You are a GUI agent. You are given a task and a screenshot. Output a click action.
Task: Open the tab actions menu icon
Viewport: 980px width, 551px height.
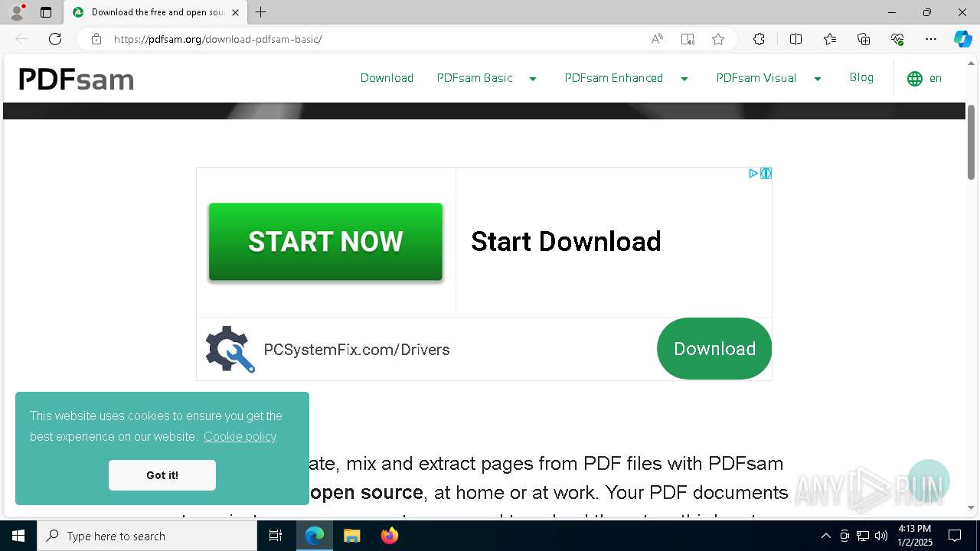tap(46, 12)
